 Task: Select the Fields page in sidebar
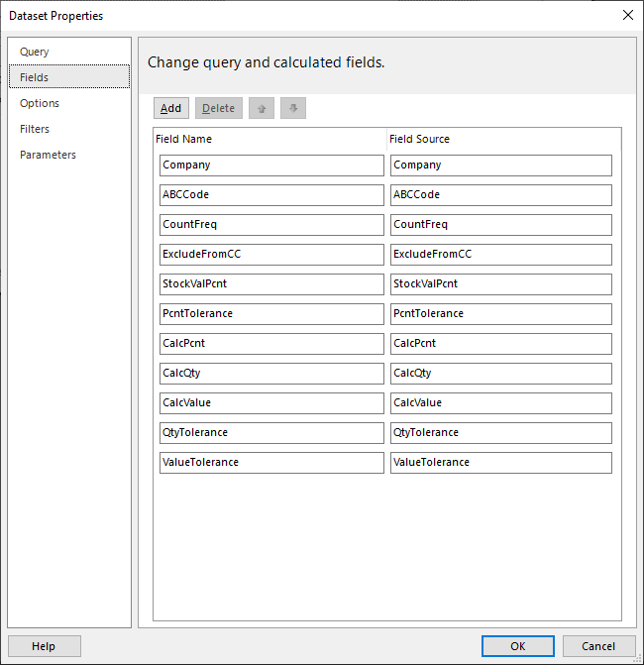(x=69, y=76)
